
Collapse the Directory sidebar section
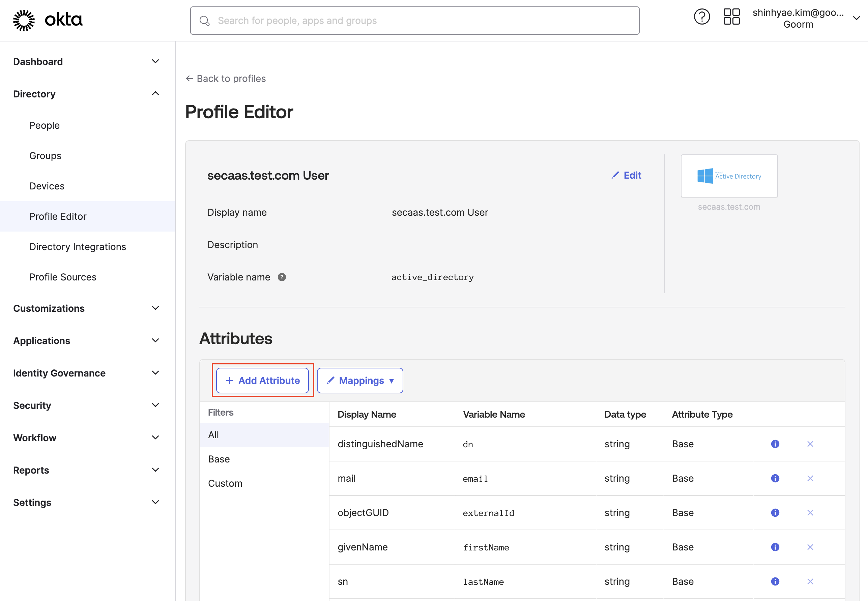point(155,94)
